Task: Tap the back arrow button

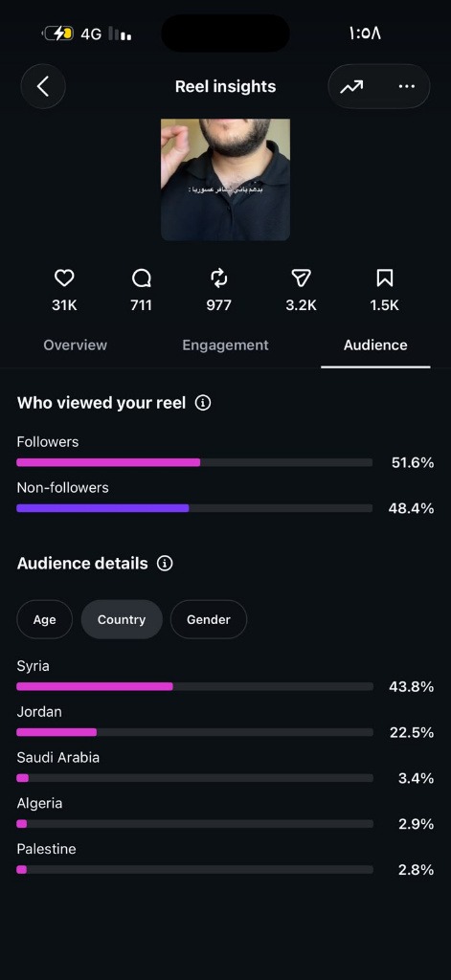Action: (43, 86)
